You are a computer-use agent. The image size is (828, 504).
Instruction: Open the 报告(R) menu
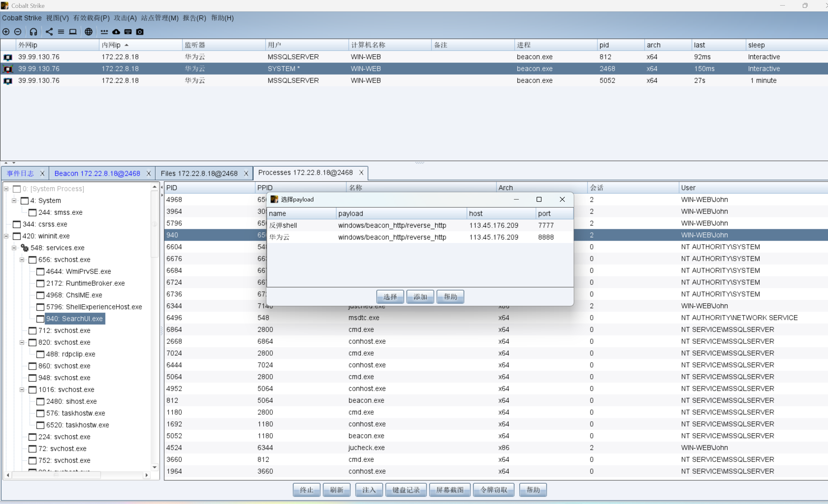[194, 18]
